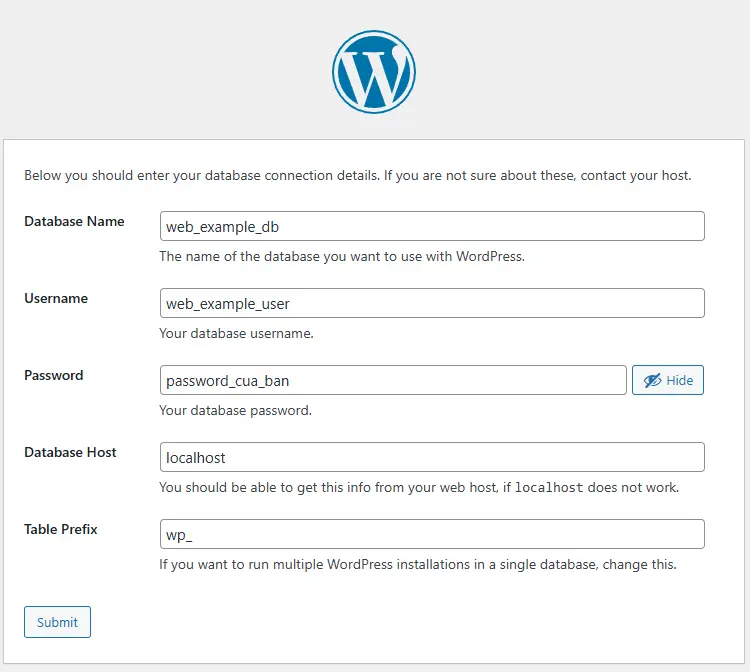Click the "Your database username." hint text
Viewport: 750px width, 672px height.
point(236,333)
